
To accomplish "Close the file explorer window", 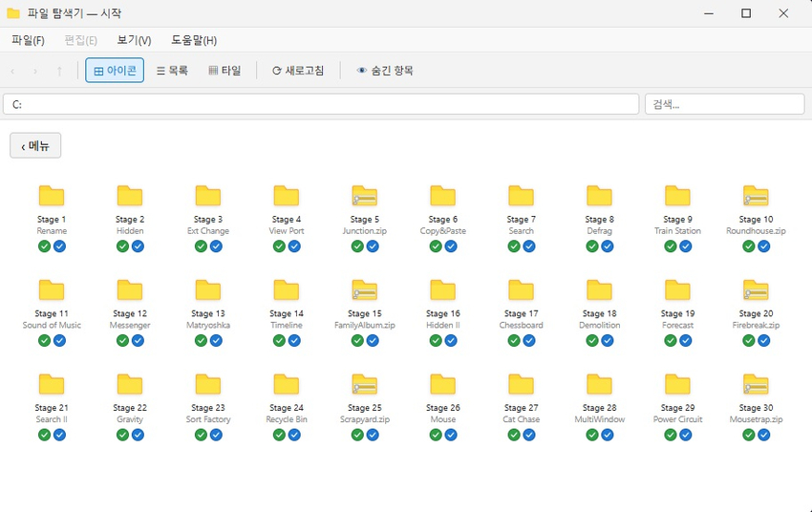I will tap(783, 13).
